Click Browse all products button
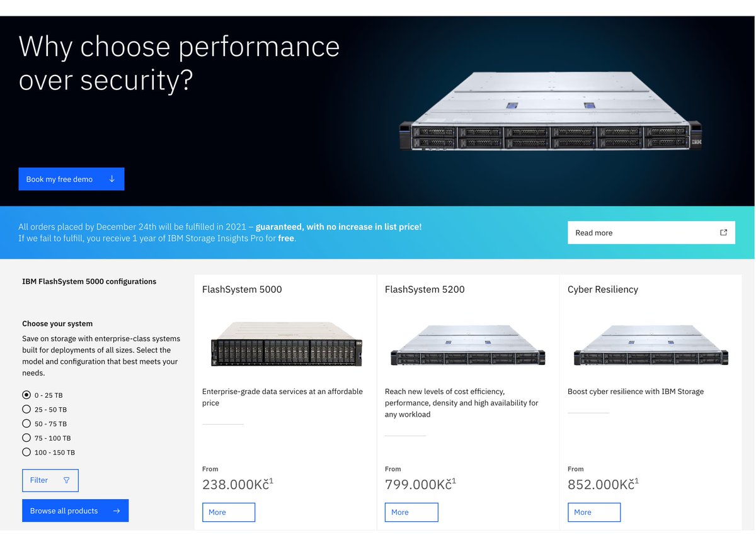The height and width of the screenshot is (547, 756). [75, 510]
